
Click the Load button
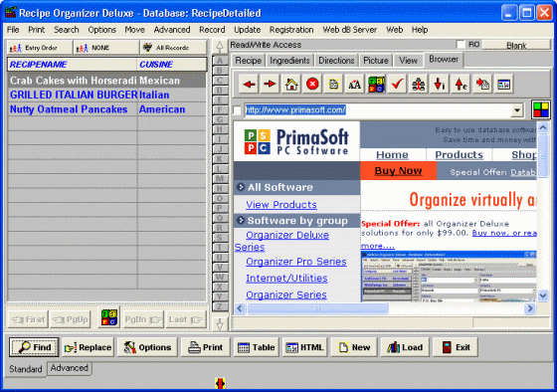404,347
